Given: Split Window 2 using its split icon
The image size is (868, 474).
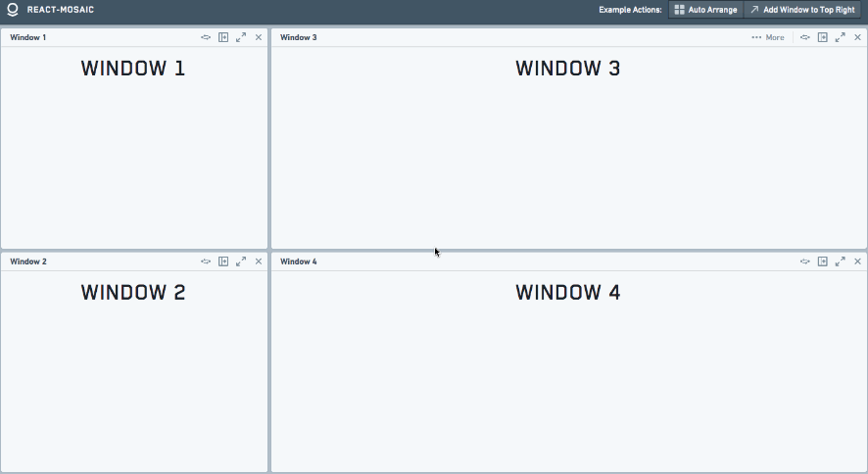Looking at the screenshot, I should (223, 261).
